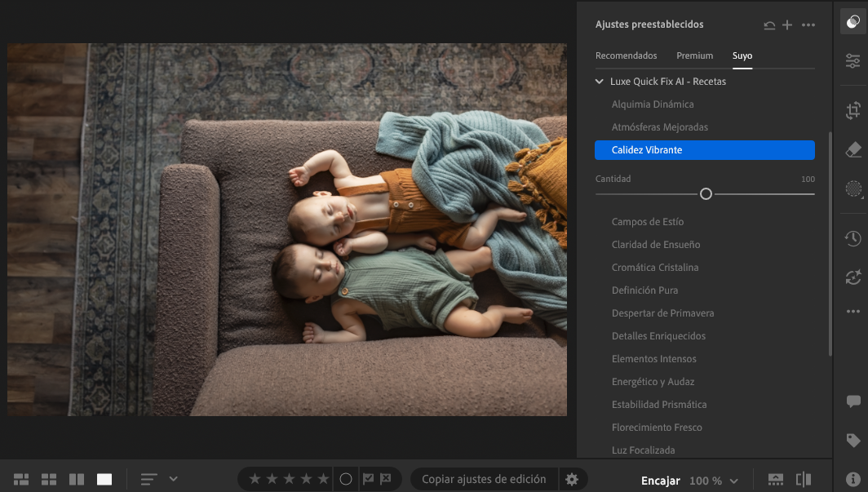Rate the photo five stars
The image size is (868, 492).
click(x=323, y=479)
